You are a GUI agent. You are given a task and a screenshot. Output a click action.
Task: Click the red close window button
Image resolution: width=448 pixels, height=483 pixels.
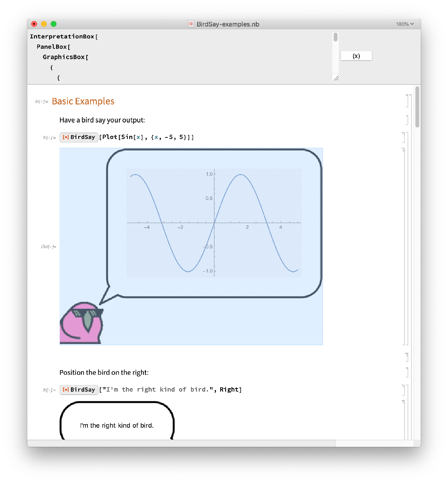[34, 24]
